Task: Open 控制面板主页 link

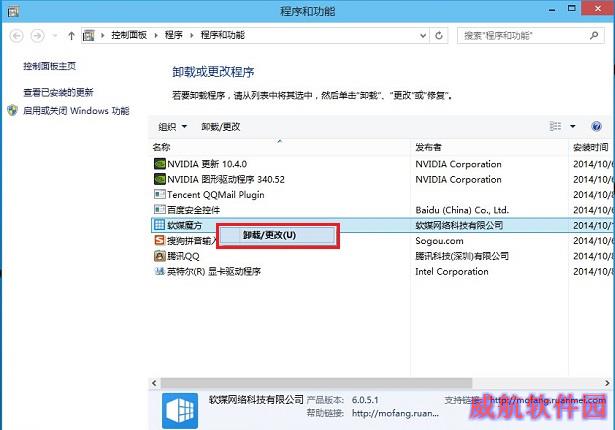Action: click(49, 66)
